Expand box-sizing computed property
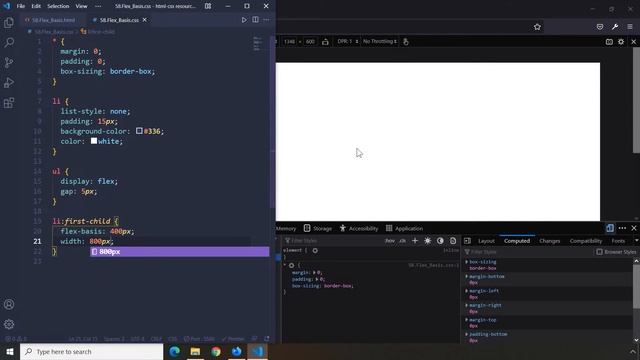This screenshot has height=360, width=640. 467,262
